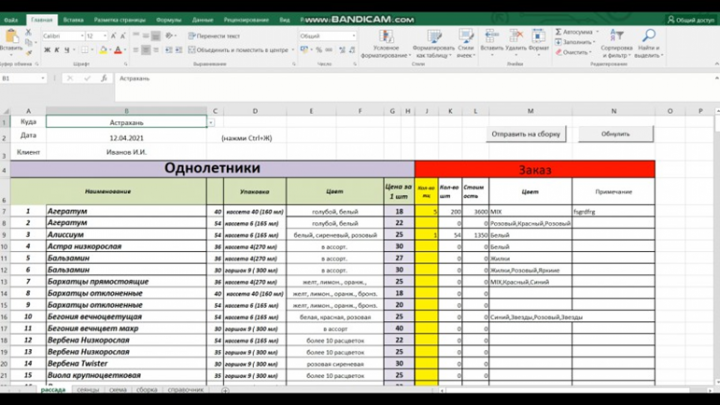Click the accounting number format icon

tap(304, 50)
